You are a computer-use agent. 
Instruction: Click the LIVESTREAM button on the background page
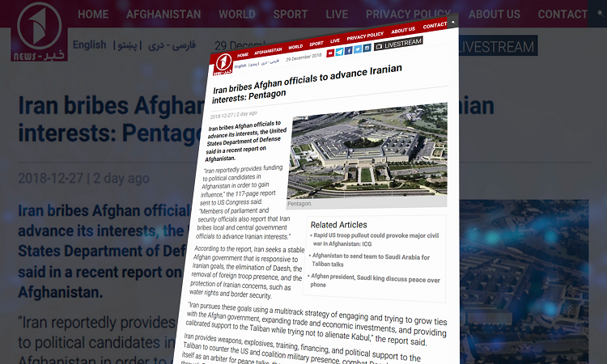point(499,45)
